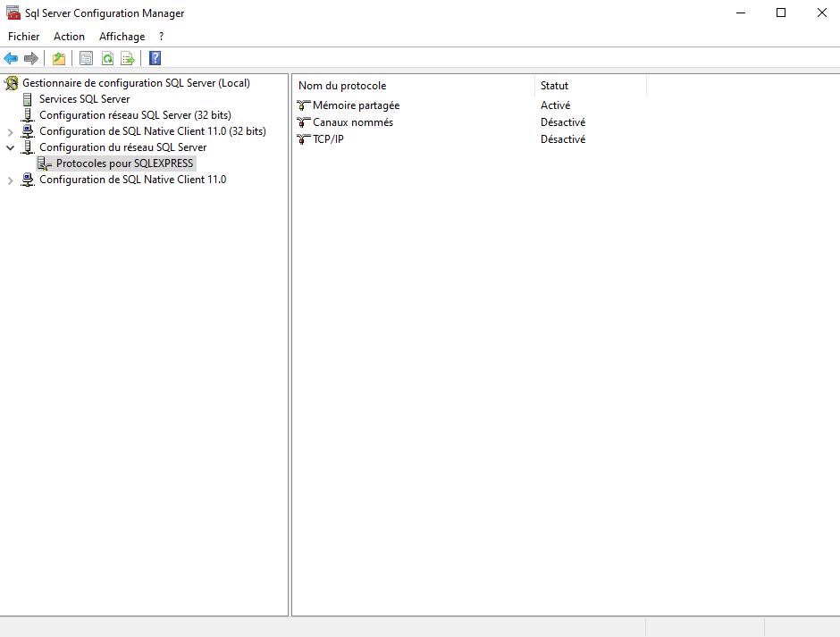Image resolution: width=840 pixels, height=637 pixels.
Task: Open the Action menu
Action: (69, 37)
